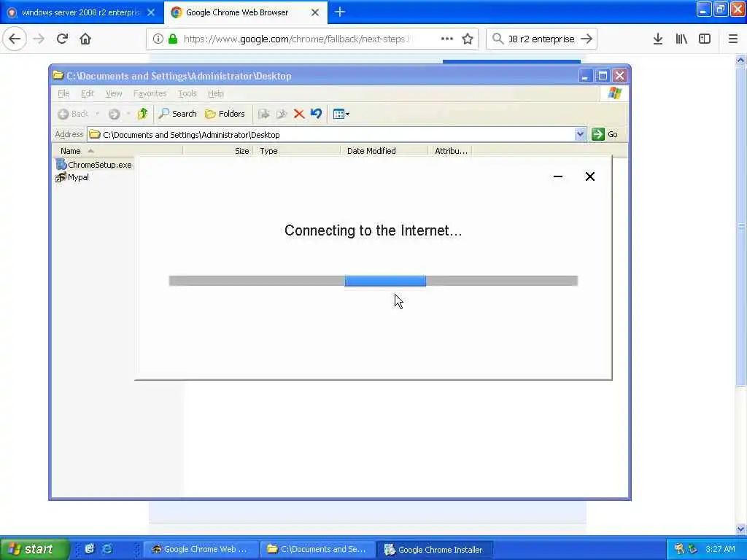
Task: Click the browser vertical scrollbar
Action: pyautogui.click(x=740, y=226)
